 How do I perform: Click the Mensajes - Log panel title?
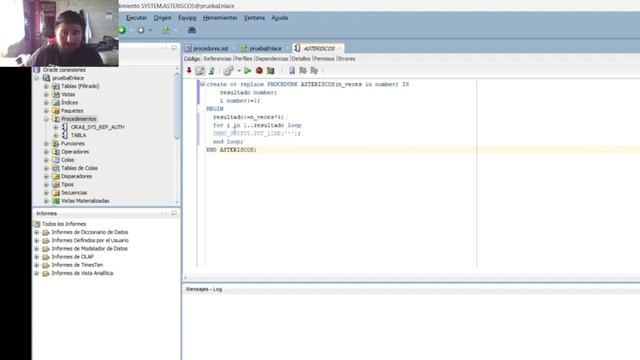[x=204, y=289]
